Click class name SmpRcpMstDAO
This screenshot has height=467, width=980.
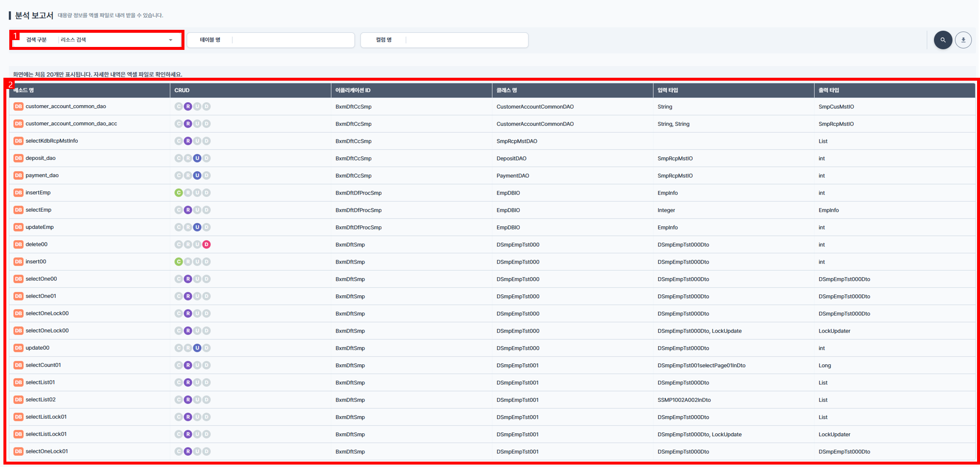click(517, 141)
